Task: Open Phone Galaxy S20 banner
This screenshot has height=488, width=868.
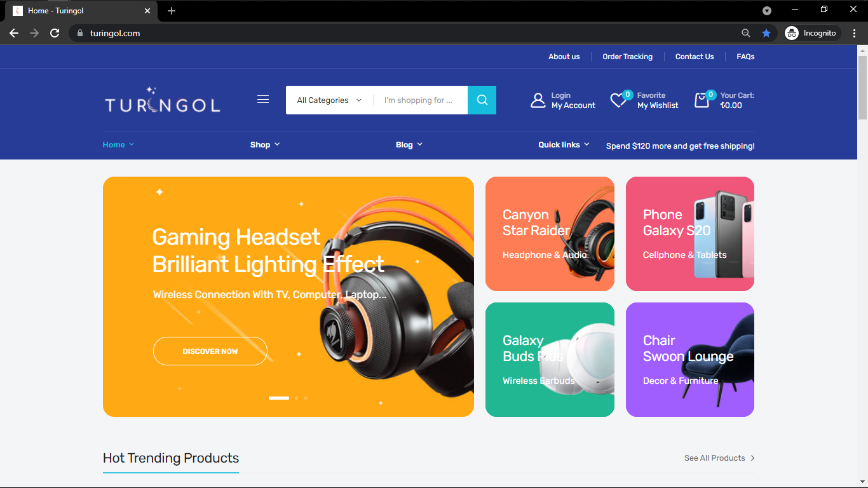Action: [690, 234]
